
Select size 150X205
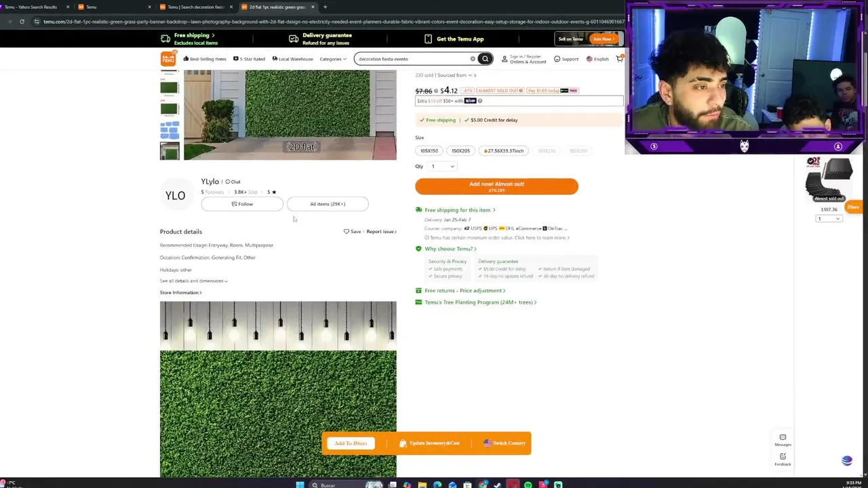[460, 150]
